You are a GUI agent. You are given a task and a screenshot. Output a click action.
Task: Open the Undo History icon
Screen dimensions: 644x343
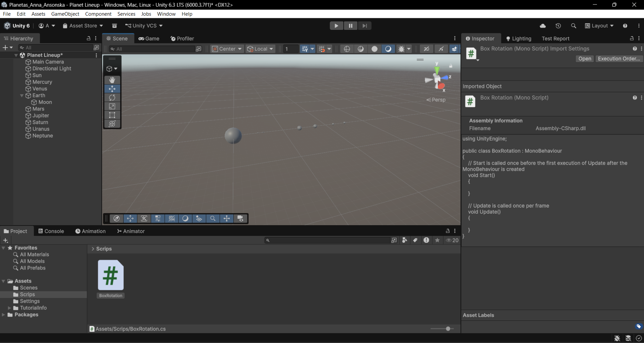pos(558,26)
